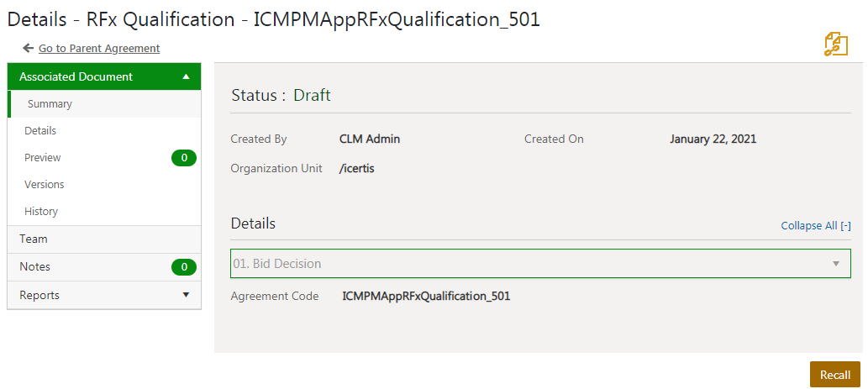Select the Associated Document header label

coord(76,76)
